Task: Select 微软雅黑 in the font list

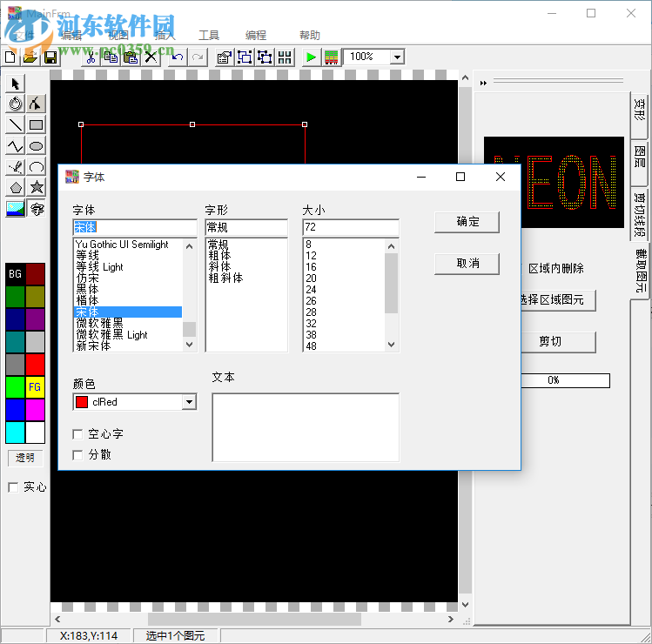Action: point(128,323)
